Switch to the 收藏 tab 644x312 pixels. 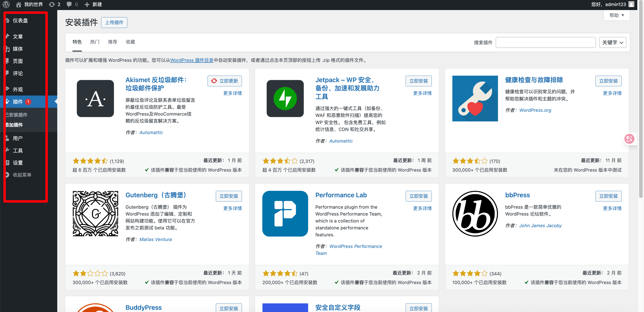[130, 42]
